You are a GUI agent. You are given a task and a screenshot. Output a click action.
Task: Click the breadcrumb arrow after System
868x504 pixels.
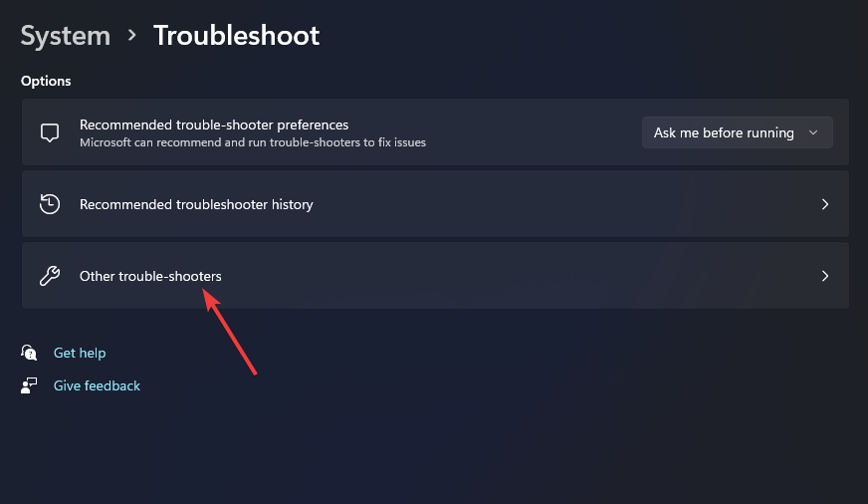[131, 36]
